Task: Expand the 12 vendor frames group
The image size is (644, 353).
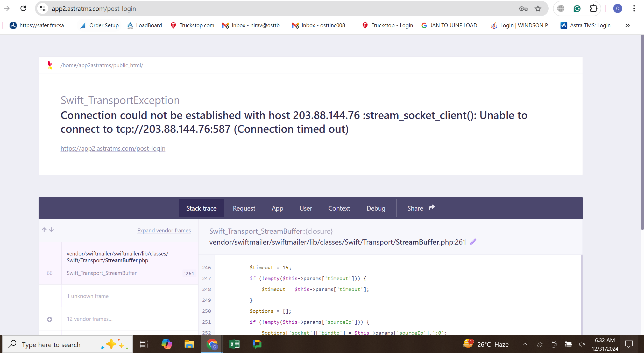Action: tap(119, 319)
